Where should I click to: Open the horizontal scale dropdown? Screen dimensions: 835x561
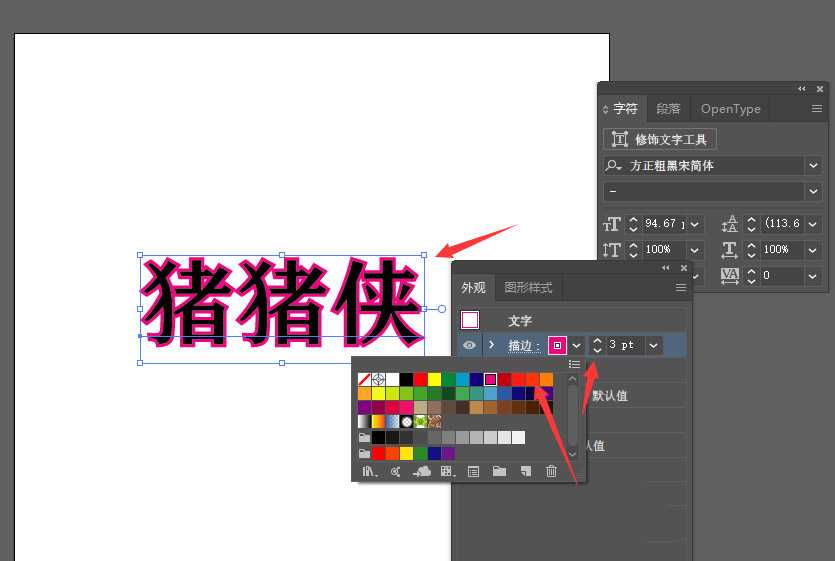pyautogui.click(x=813, y=249)
